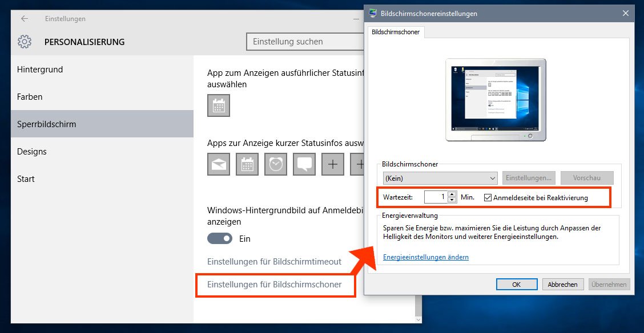
Task: Select the alarm clock quick status icon
Action: tap(276, 164)
